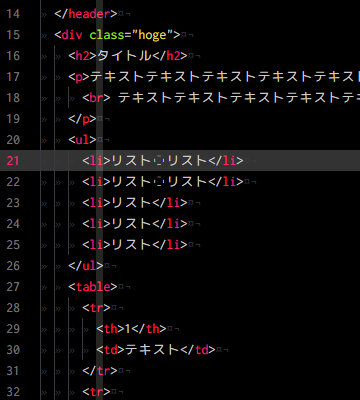360x400 pixels.
Task: Click line number 23 in the gutter
Action: [13, 203]
